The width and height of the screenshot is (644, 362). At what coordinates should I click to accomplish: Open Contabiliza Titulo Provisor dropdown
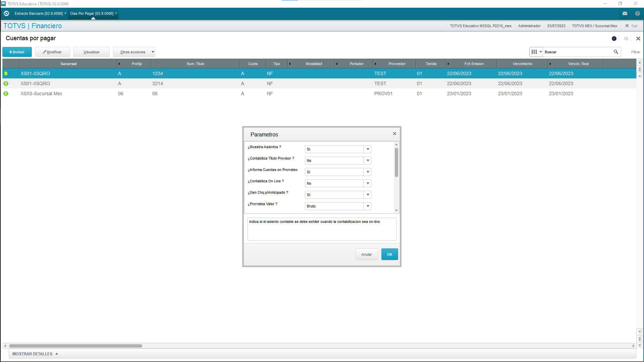click(368, 161)
